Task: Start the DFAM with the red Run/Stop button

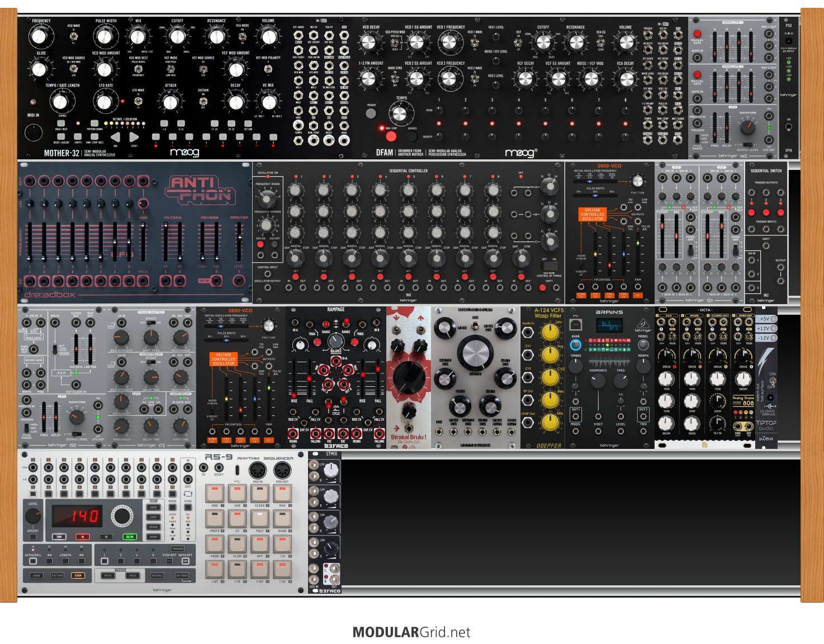Action: point(391,136)
